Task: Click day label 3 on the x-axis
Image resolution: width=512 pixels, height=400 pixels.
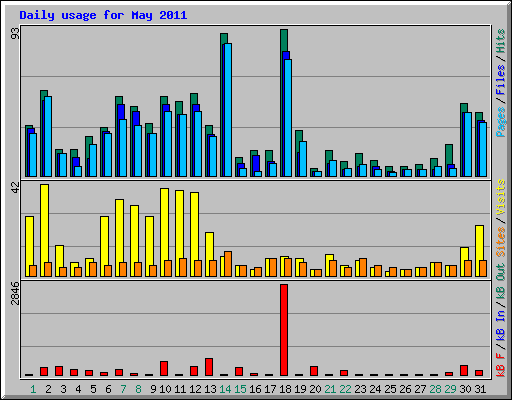Action: coord(63,389)
